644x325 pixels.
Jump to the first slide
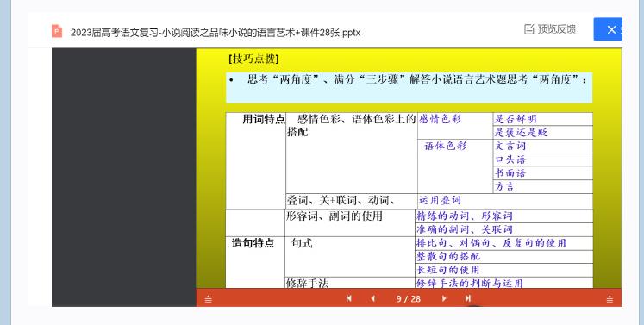[x=348, y=298]
